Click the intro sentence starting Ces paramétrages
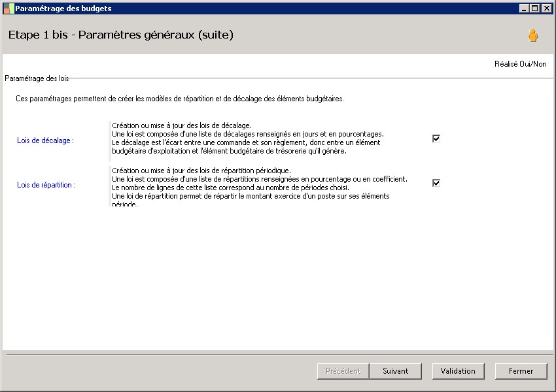The width and height of the screenshot is (556, 392). [179, 99]
